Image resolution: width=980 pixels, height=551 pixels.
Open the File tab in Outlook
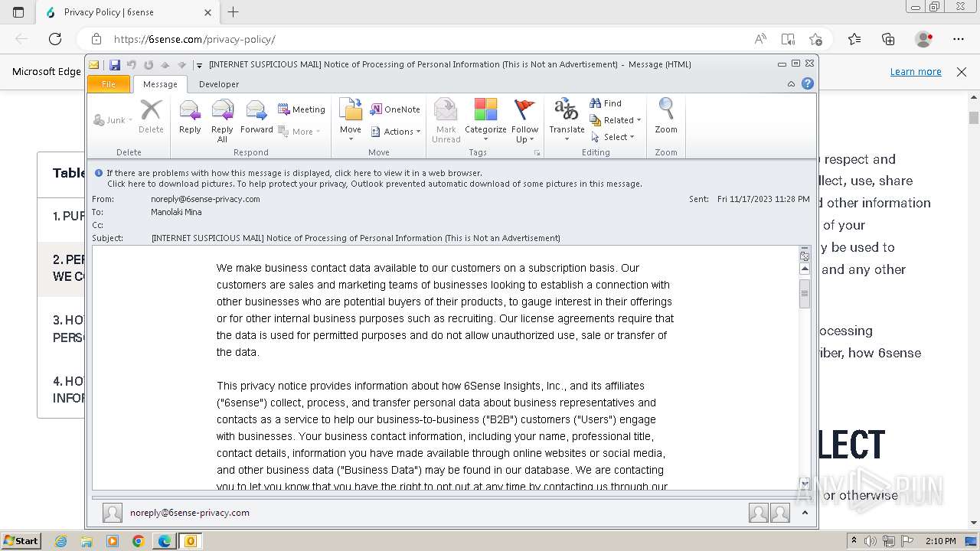tap(109, 84)
